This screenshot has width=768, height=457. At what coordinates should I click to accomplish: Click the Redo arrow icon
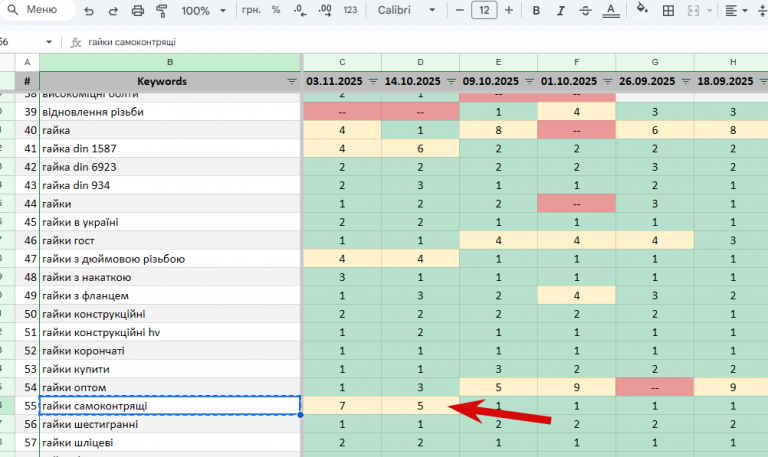tap(113, 10)
